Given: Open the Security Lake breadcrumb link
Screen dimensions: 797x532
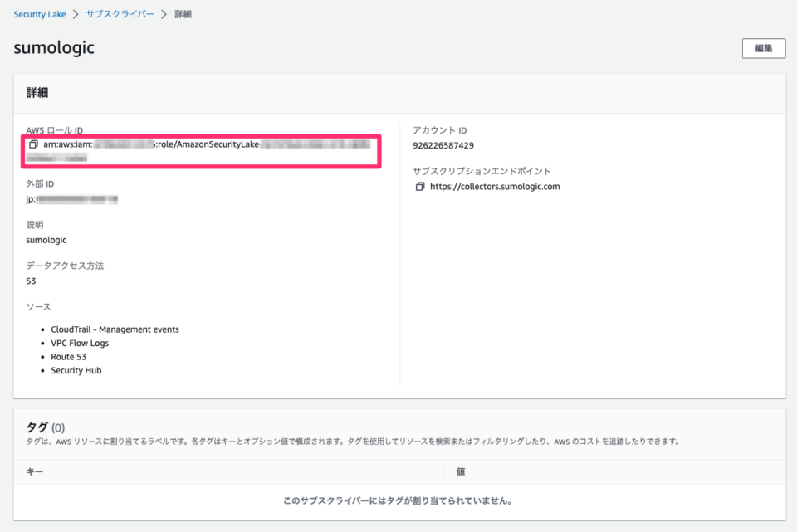Looking at the screenshot, I should [39, 13].
